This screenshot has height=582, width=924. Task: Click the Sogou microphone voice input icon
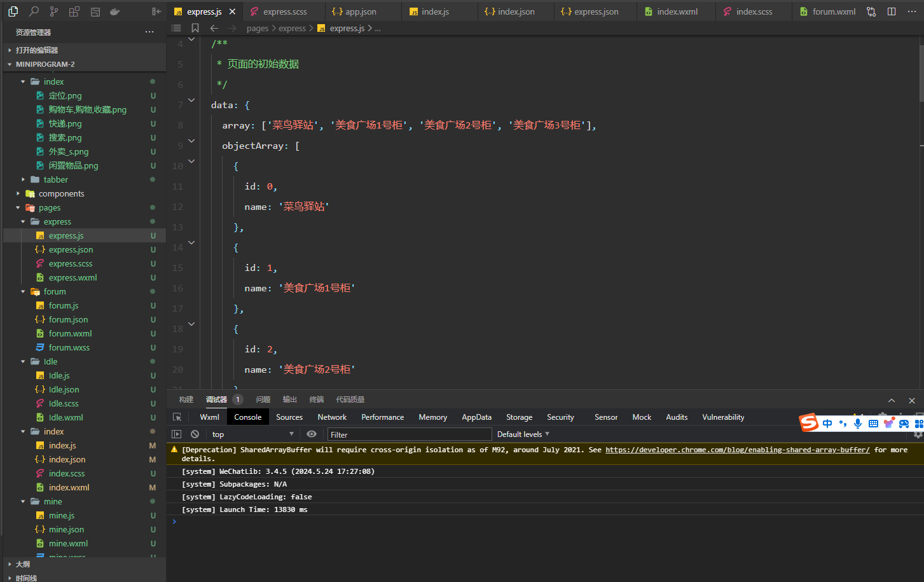(x=858, y=423)
